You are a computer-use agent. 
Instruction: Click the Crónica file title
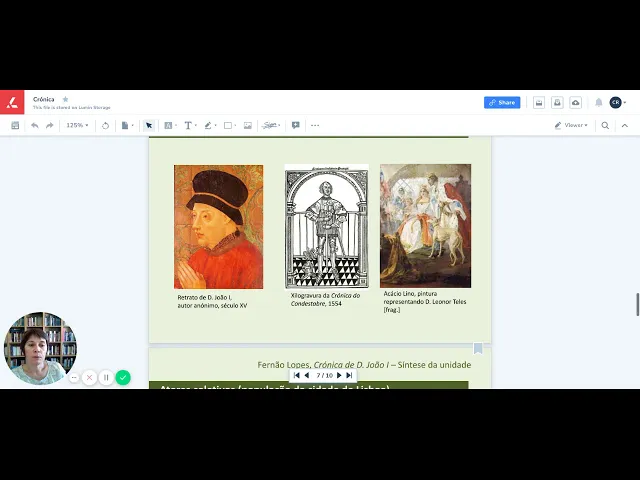pyautogui.click(x=44, y=99)
